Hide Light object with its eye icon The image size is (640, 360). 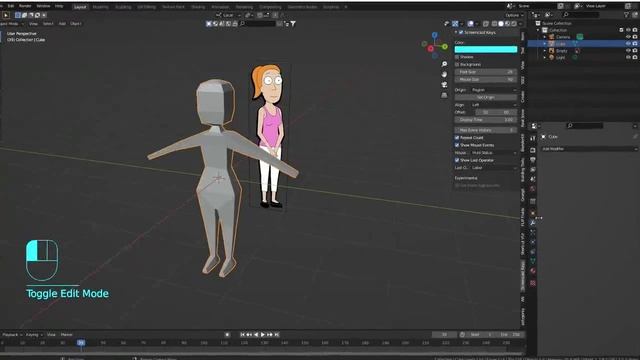click(628, 57)
